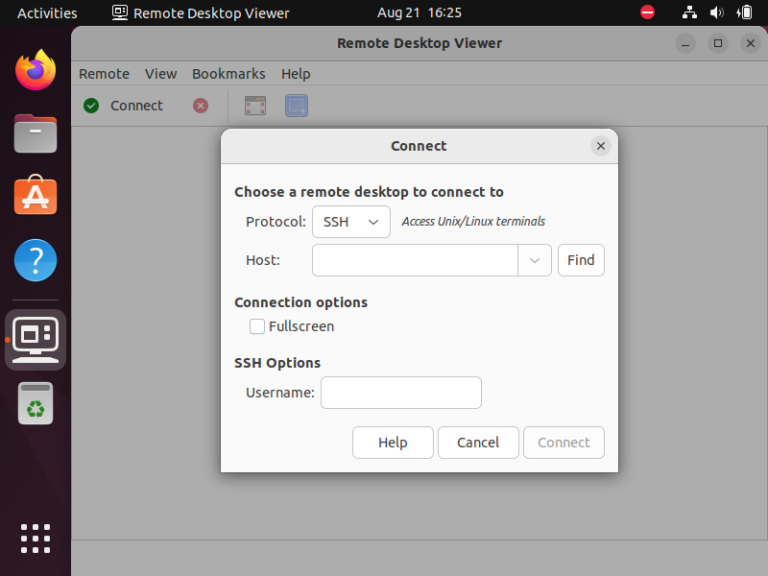768x576 pixels.
Task: Click the red disconnect toolbar icon
Action: click(x=200, y=105)
